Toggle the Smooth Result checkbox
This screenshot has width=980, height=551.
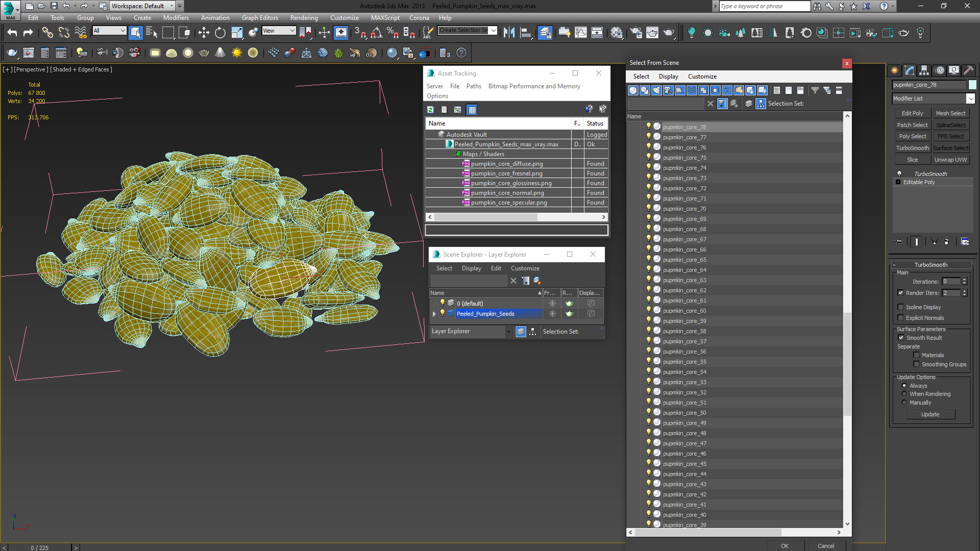pos(901,338)
